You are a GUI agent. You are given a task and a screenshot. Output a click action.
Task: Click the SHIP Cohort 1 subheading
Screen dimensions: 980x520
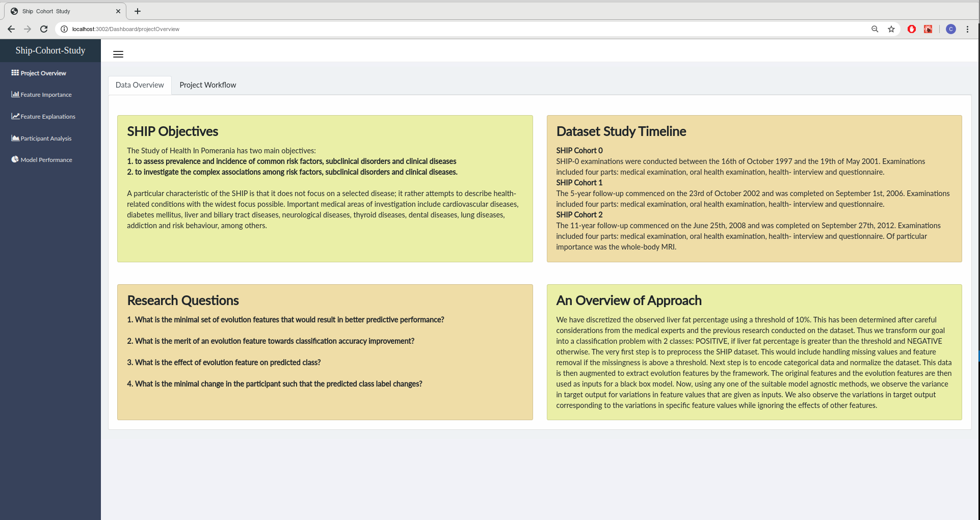(x=579, y=183)
